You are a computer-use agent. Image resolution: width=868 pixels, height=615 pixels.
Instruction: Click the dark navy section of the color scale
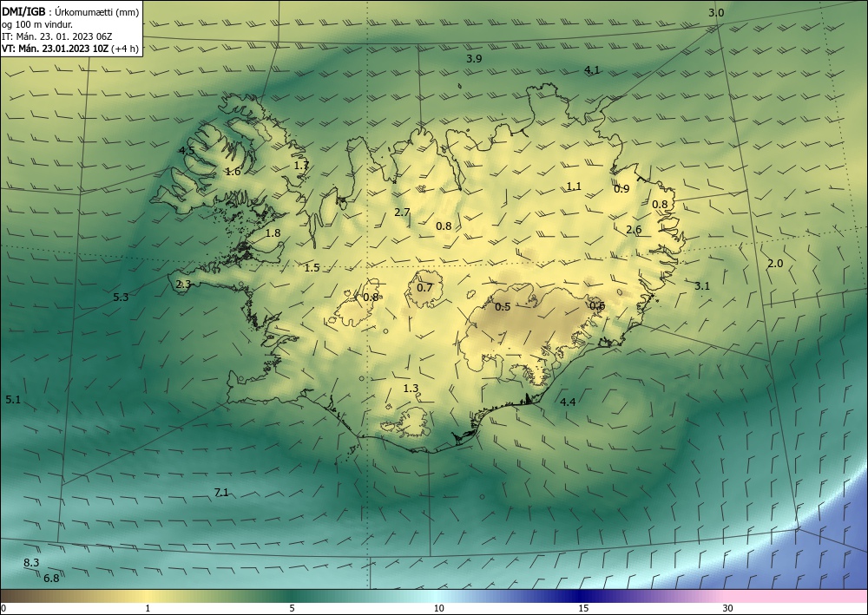pos(582,596)
